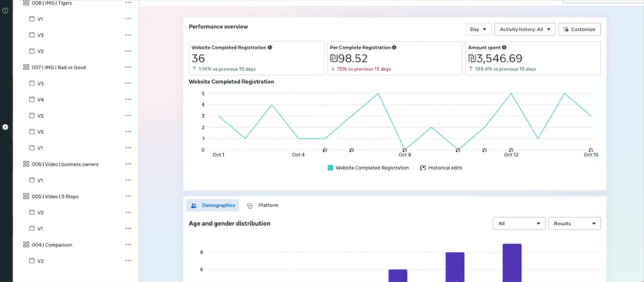The width and height of the screenshot is (644, 282).
Task: Expand the left rail with the arrow icon
Action: click(5, 127)
